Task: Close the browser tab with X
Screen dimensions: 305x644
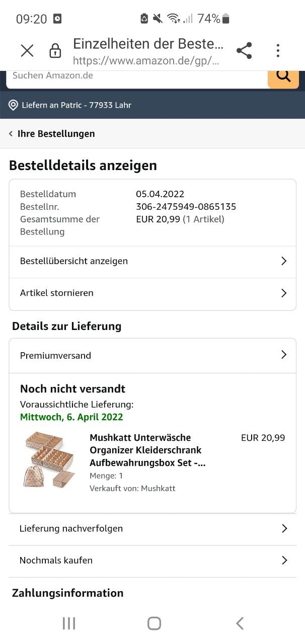Action: 27,50
